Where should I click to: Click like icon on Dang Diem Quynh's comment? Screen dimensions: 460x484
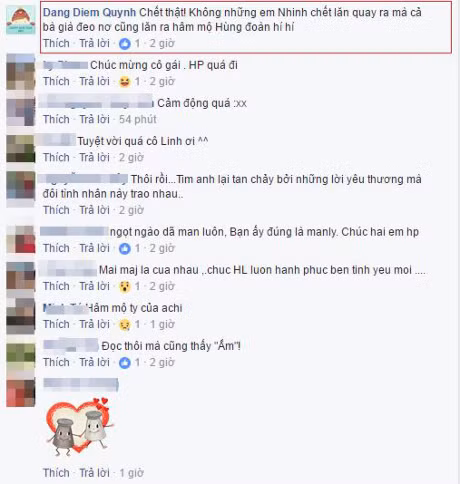point(125,44)
